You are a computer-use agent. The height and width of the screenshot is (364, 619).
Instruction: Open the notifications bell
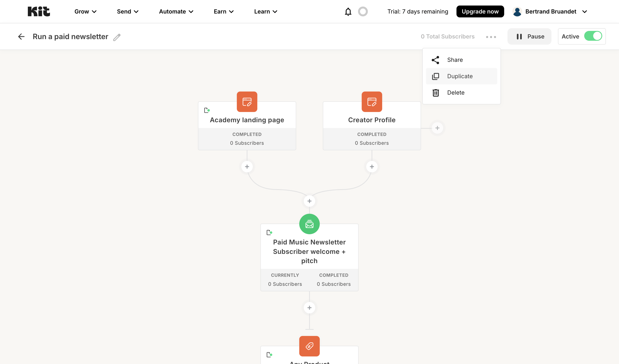(348, 12)
